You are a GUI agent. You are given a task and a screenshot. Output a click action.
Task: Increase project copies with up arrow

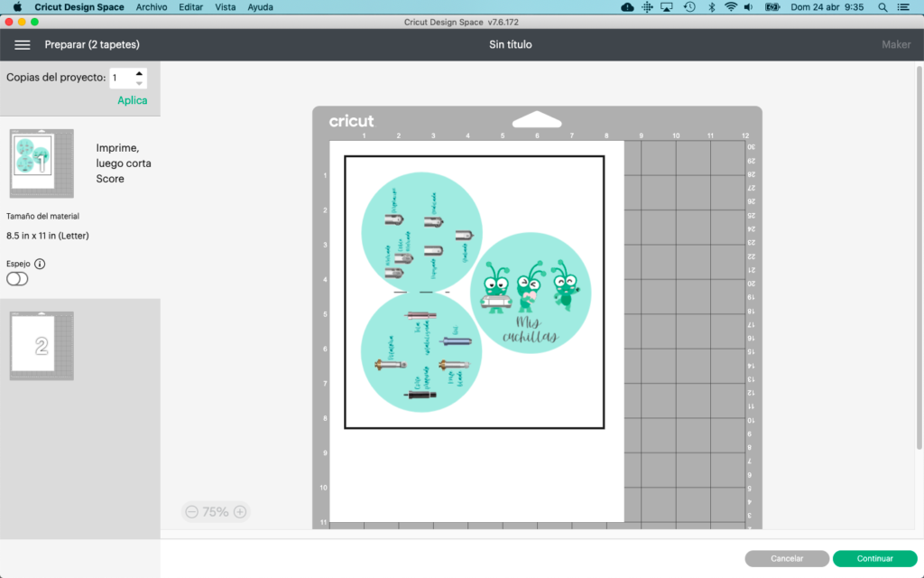[x=139, y=73]
